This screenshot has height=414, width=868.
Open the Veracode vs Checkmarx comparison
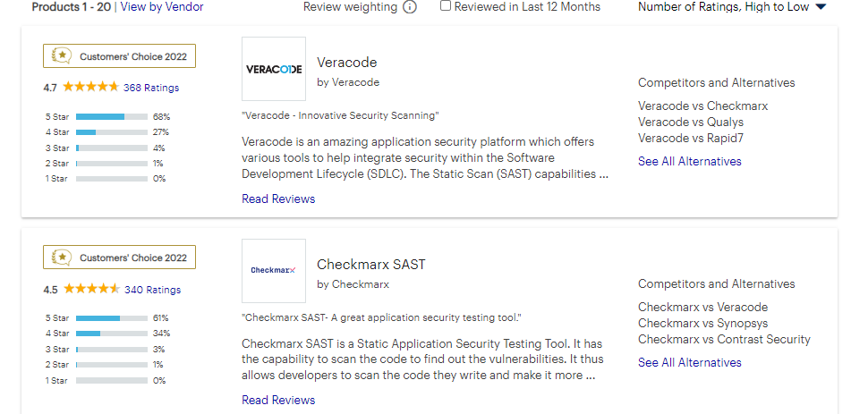pyautogui.click(x=703, y=106)
